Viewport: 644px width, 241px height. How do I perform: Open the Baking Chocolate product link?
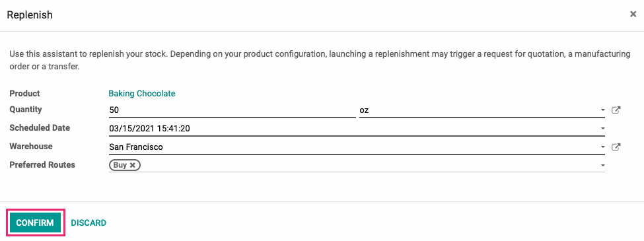(x=142, y=94)
